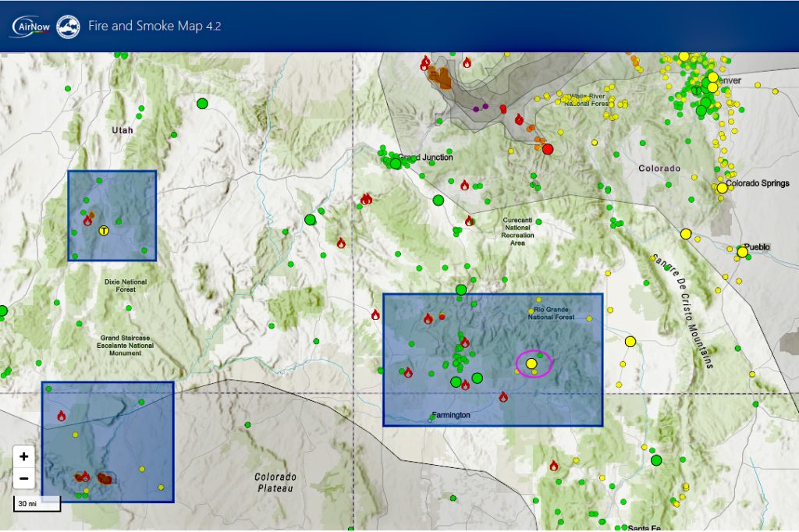Select the large green monitor in northern Utah
This screenshot has width=799, height=532.
coord(202,104)
